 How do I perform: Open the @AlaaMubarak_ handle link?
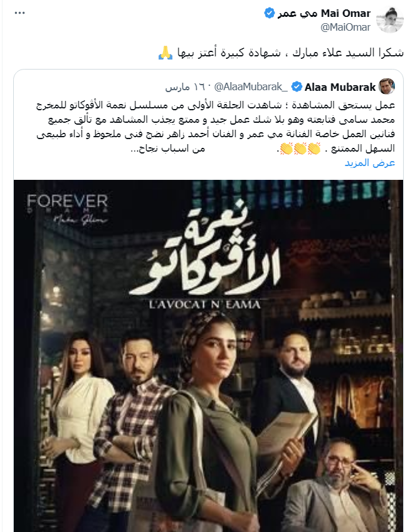(x=251, y=87)
